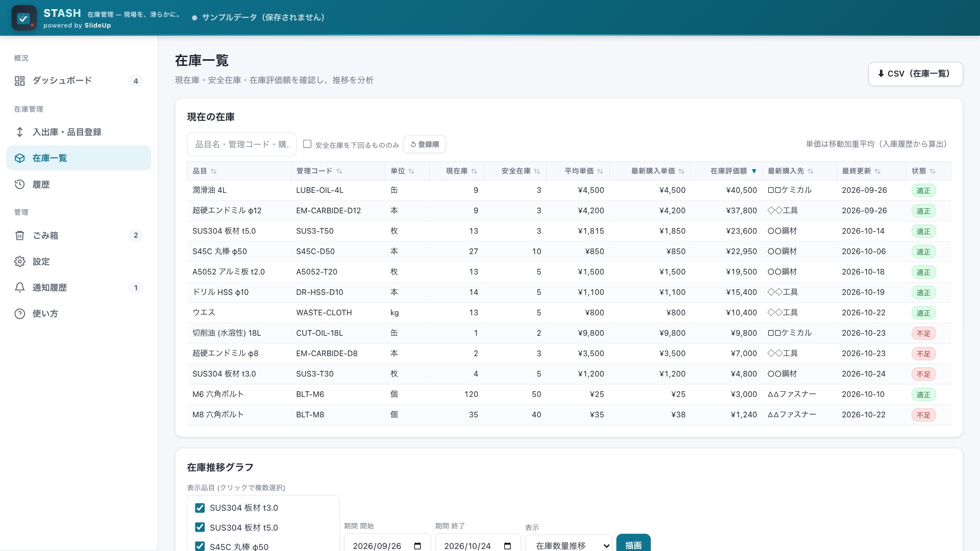This screenshot has height=551, width=980.
Task: Click the inventory list box icon
Action: (19, 158)
